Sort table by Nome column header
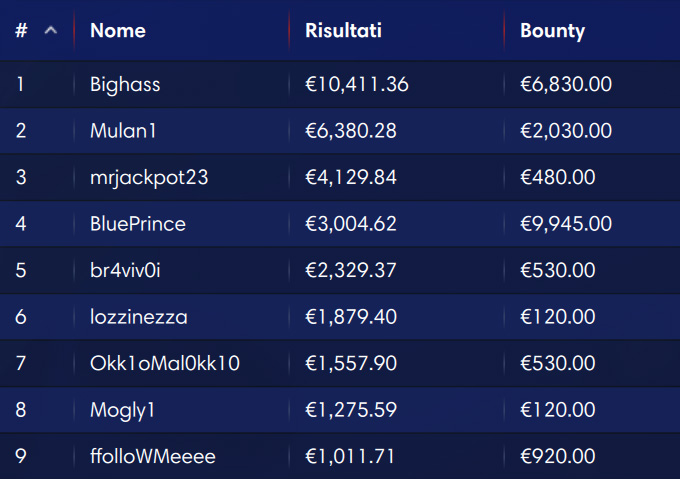 tap(118, 30)
